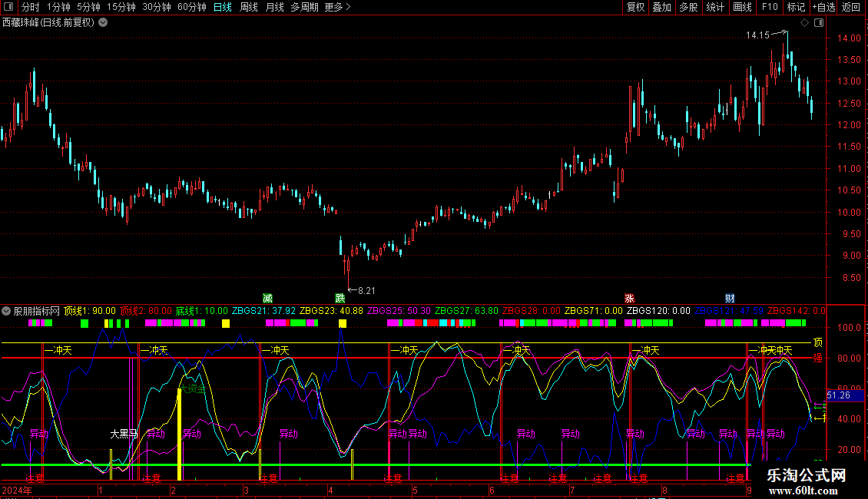Select the 5分钟 period tab

pyautogui.click(x=88, y=7)
